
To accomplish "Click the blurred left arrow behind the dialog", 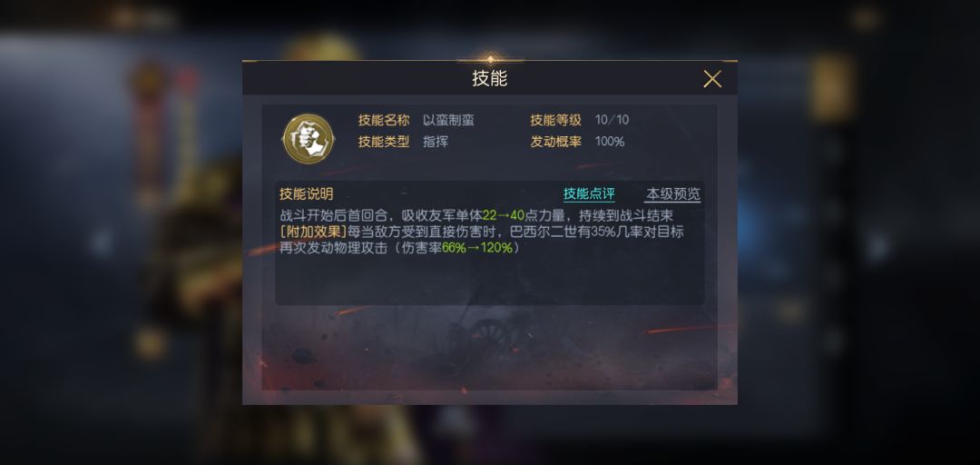I will [x=102, y=244].
